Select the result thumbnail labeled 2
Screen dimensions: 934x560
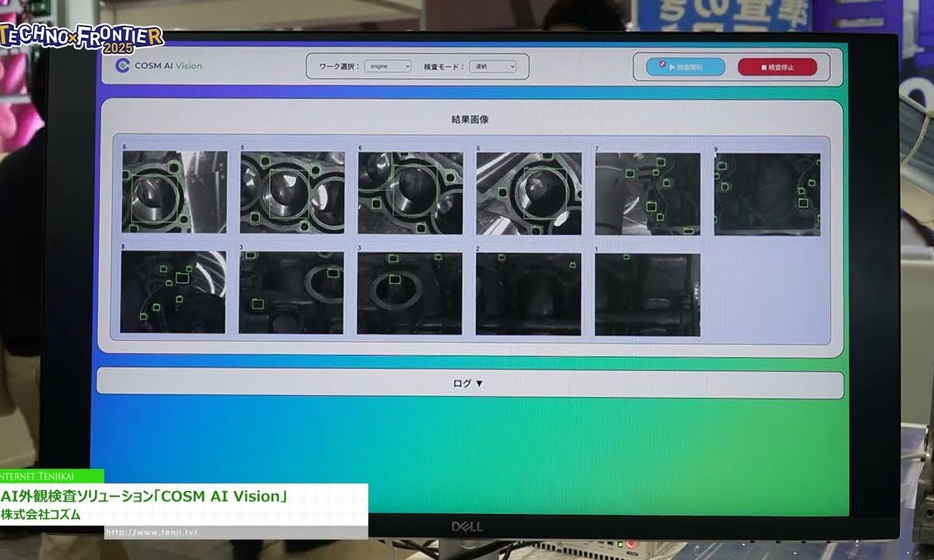[528, 293]
